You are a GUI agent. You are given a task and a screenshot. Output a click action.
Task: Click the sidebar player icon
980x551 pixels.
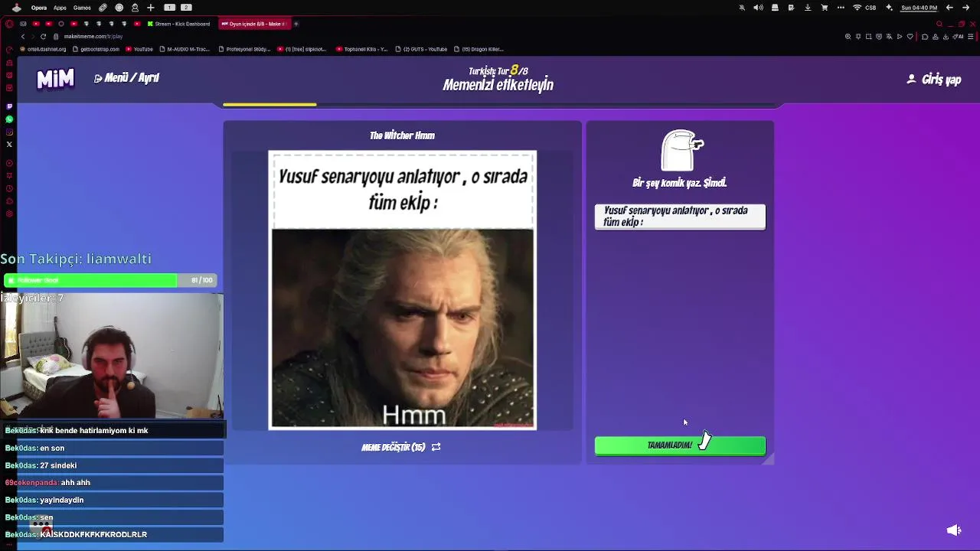9,163
